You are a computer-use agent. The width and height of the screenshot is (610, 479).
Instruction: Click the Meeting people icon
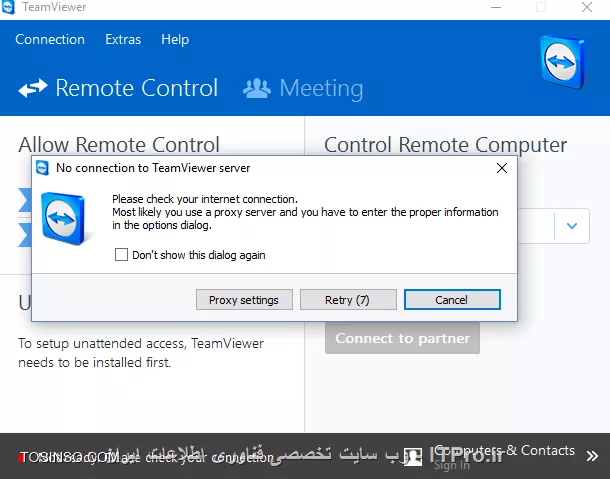coord(257,88)
